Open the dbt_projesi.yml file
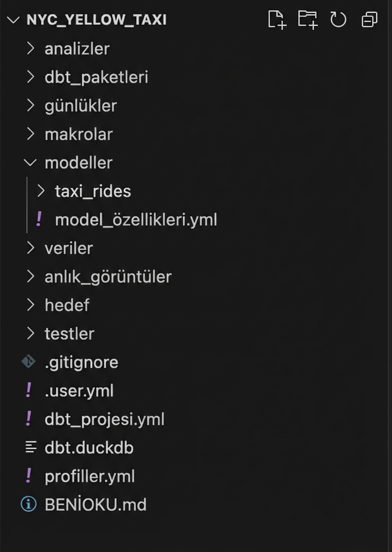This screenshot has width=392, height=552. coord(104,419)
